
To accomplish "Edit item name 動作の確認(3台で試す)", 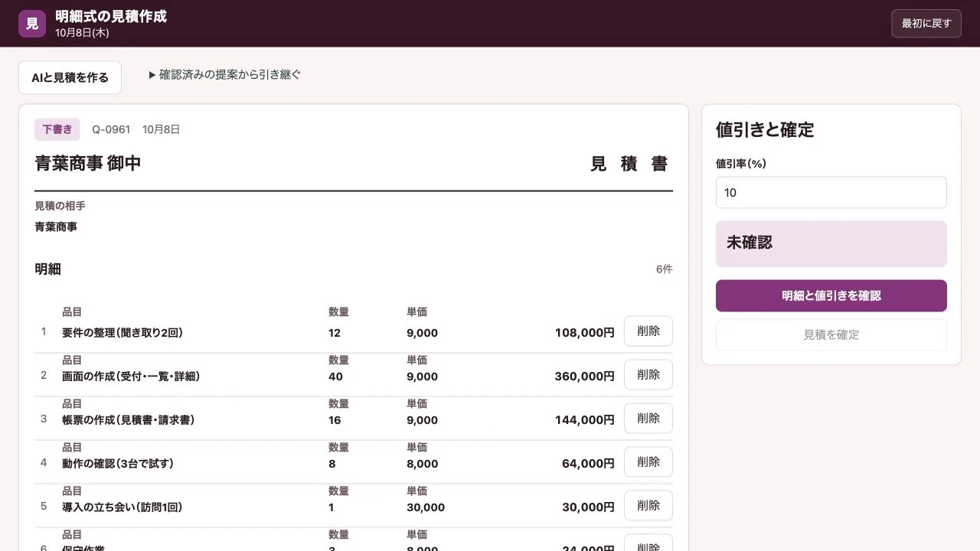I will tap(119, 464).
